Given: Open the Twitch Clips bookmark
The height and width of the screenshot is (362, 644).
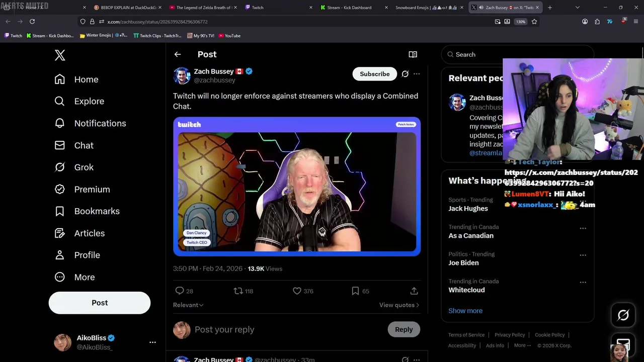Looking at the screenshot, I should [x=157, y=36].
